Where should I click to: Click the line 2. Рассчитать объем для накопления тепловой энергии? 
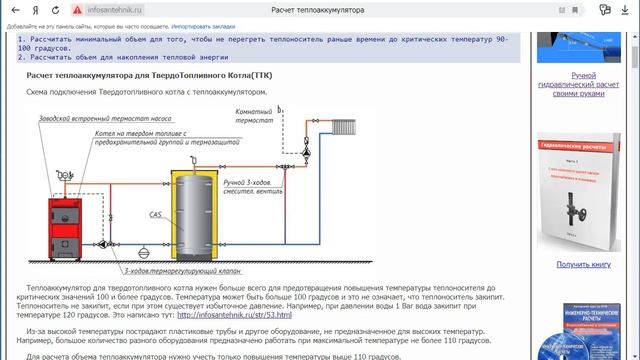coord(123,58)
